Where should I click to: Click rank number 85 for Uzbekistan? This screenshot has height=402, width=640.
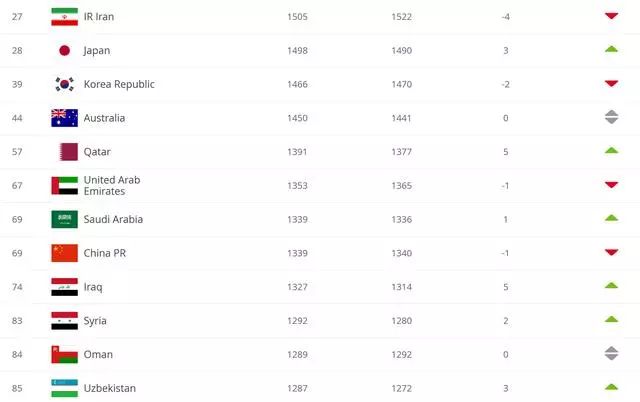tap(17, 388)
